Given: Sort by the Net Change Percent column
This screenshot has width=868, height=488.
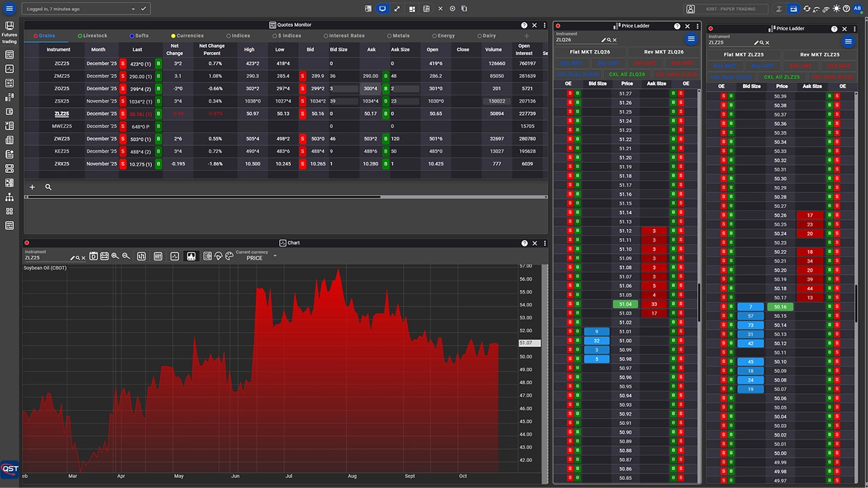Looking at the screenshot, I should coord(212,49).
